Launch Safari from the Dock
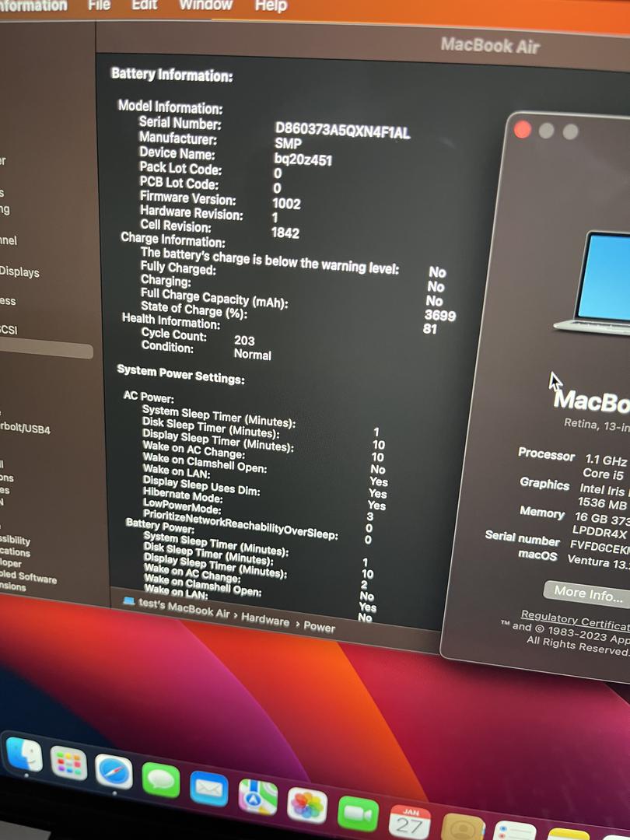The image size is (630, 840). (x=114, y=772)
